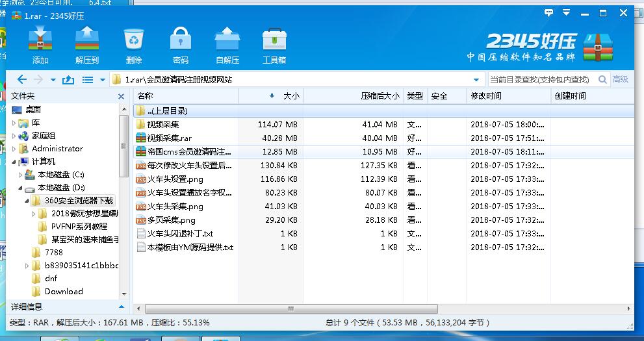Open the title bar main menu arrow
The width and height of the screenshot is (644, 341).
point(567,12)
